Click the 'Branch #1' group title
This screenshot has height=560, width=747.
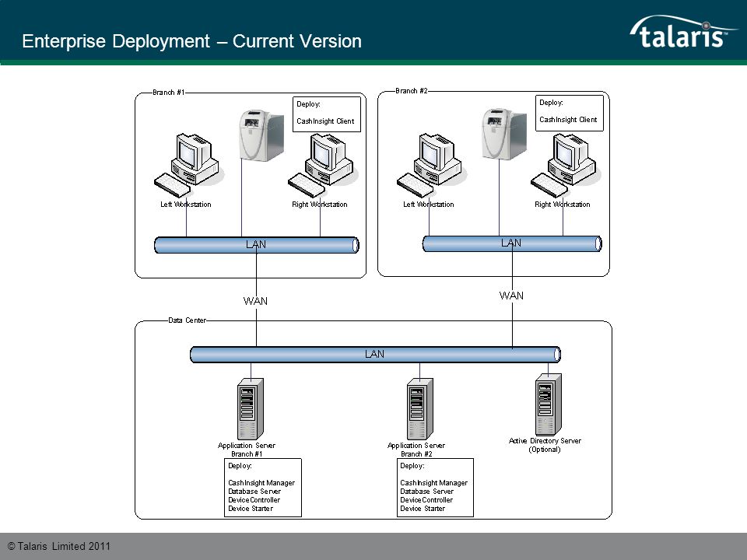coord(168,93)
